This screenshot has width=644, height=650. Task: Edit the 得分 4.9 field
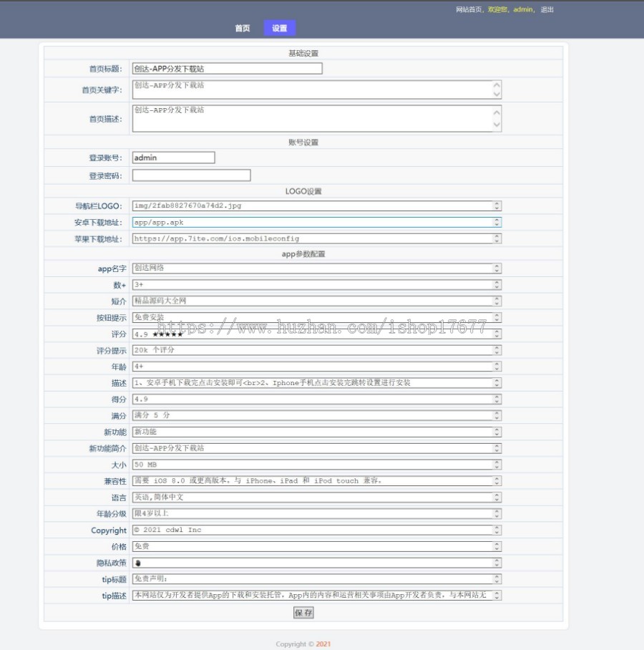coord(316,399)
